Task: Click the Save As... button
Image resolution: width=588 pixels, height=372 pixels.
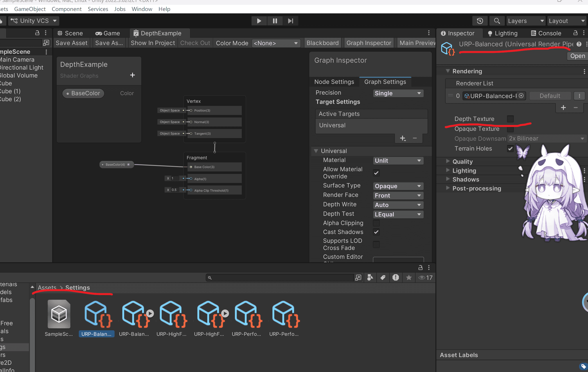Action: click(x=109, y=43)
